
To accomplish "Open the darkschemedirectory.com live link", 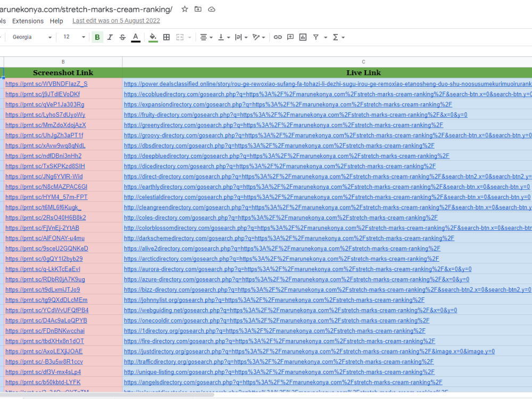I will 289,238.
